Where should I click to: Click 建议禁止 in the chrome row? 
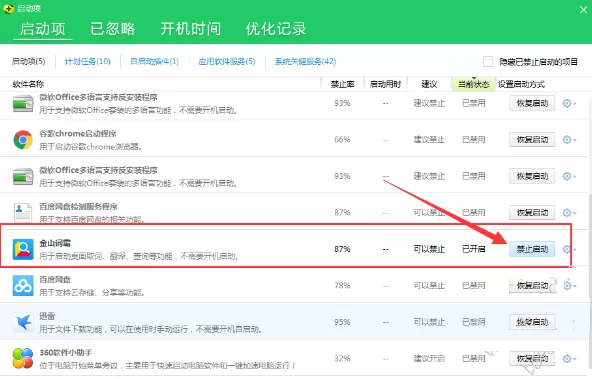(x=429, y=140)
